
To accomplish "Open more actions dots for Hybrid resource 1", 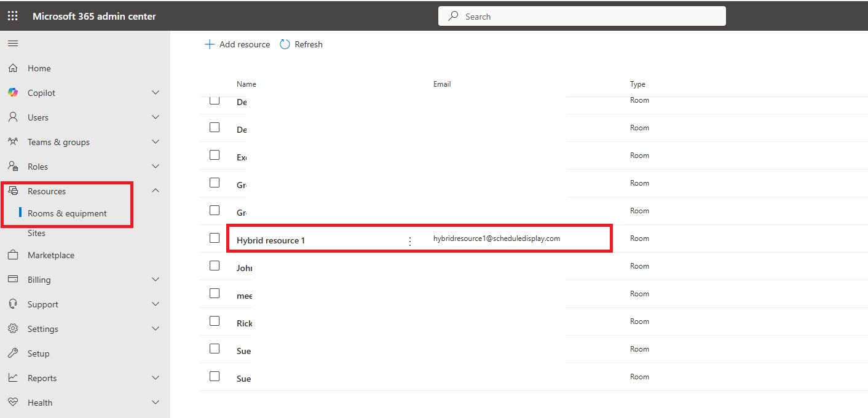I will pyautogui.click(x=410, y=242).
